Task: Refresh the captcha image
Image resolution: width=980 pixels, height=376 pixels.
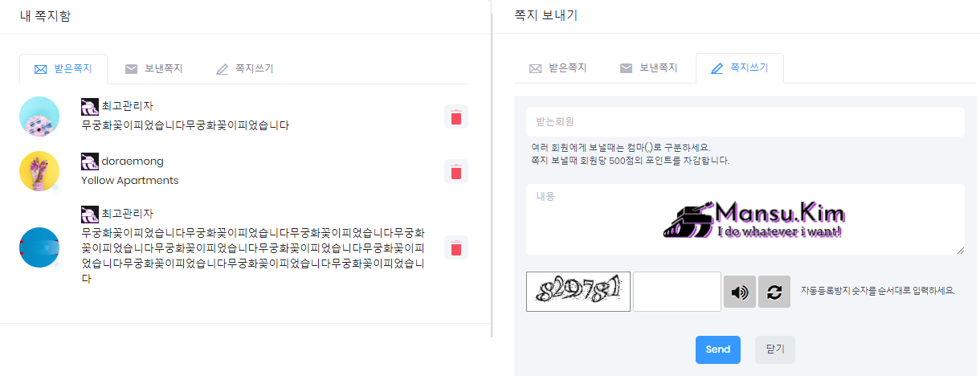Action: pyautogui.click(x=774, y=292)
